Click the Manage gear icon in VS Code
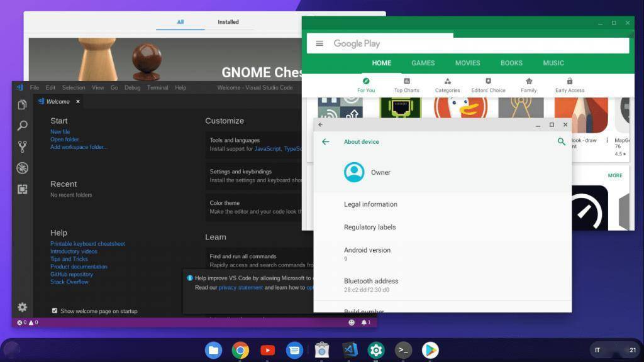 [22, 307]
